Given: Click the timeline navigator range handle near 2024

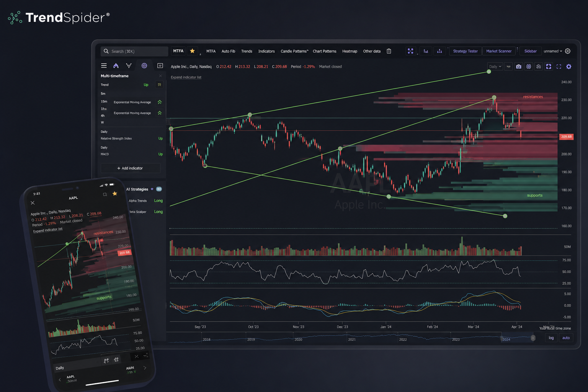Looking at the screenshot, I should click(533, 338).
